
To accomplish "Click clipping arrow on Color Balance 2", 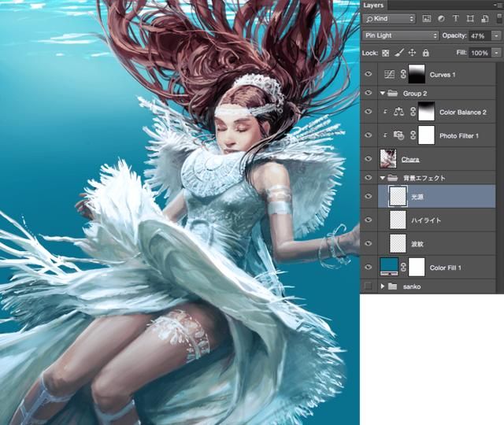I will pyautogui.click(x=385, y=112).
